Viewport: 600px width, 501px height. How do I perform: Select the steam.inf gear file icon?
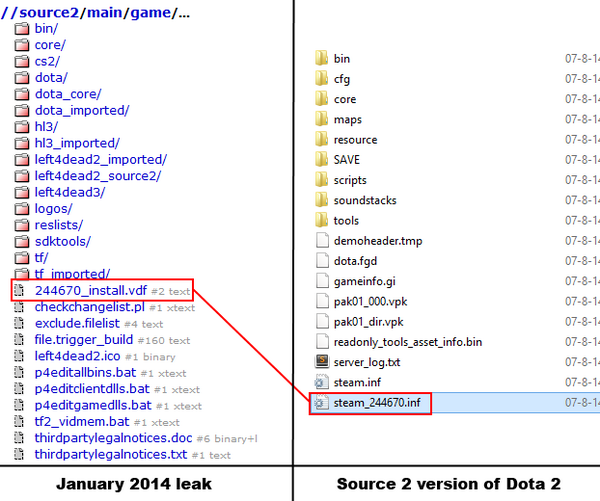pyautogui.click(x=322, y=382)
